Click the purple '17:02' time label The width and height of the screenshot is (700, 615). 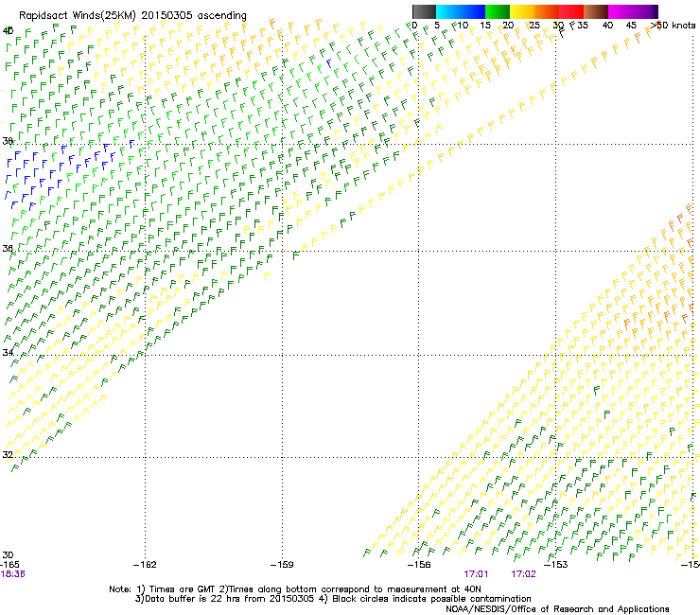[x=524, y=574]
